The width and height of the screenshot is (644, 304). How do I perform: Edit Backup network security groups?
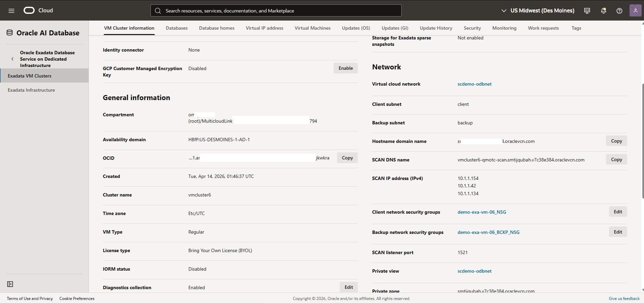[x=618, y=232]
